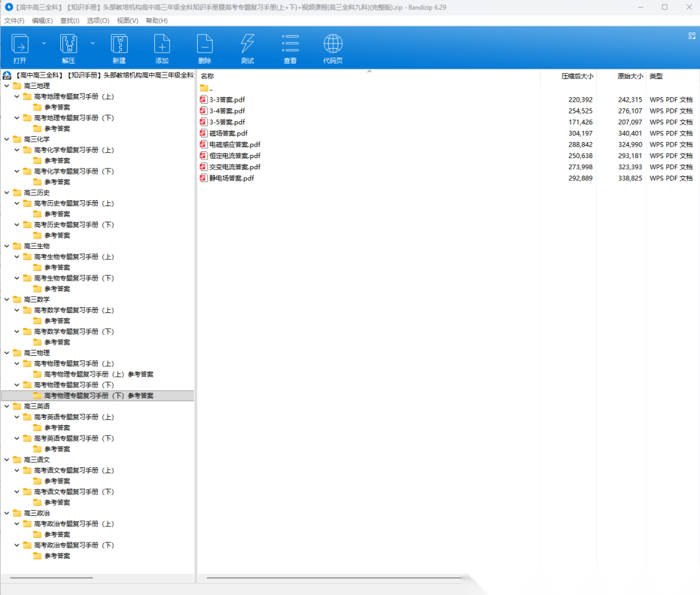Select 高三英语 folder in tree

tap(36, 406)
